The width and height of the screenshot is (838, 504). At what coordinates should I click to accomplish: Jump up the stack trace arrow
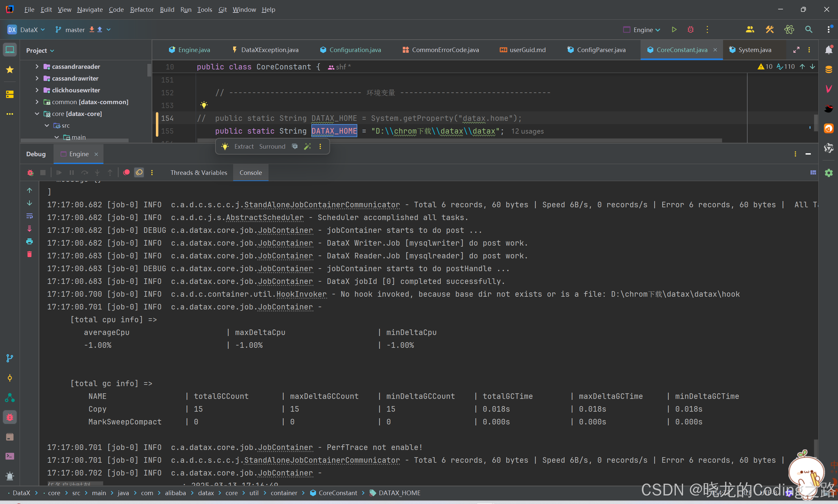(x=29, y=190)
